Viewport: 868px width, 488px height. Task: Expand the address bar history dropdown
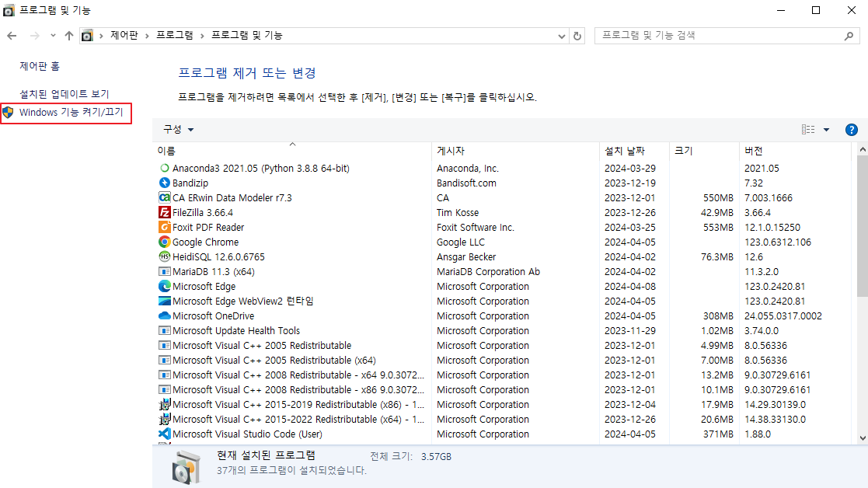(562, 37)
